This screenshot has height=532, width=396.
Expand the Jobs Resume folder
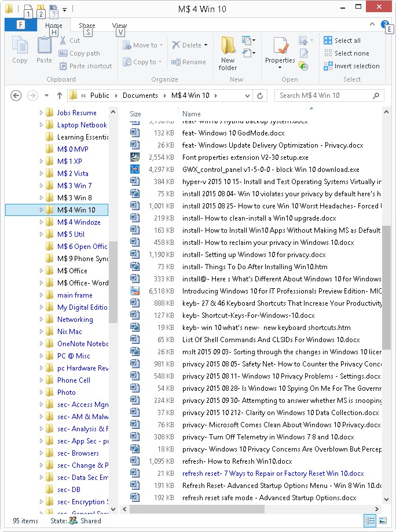[41, 113]
